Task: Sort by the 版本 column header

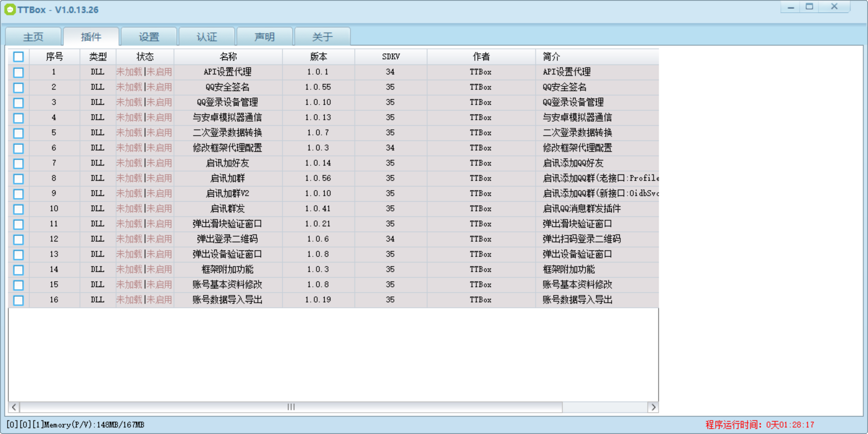Action: tap(318, 57)
